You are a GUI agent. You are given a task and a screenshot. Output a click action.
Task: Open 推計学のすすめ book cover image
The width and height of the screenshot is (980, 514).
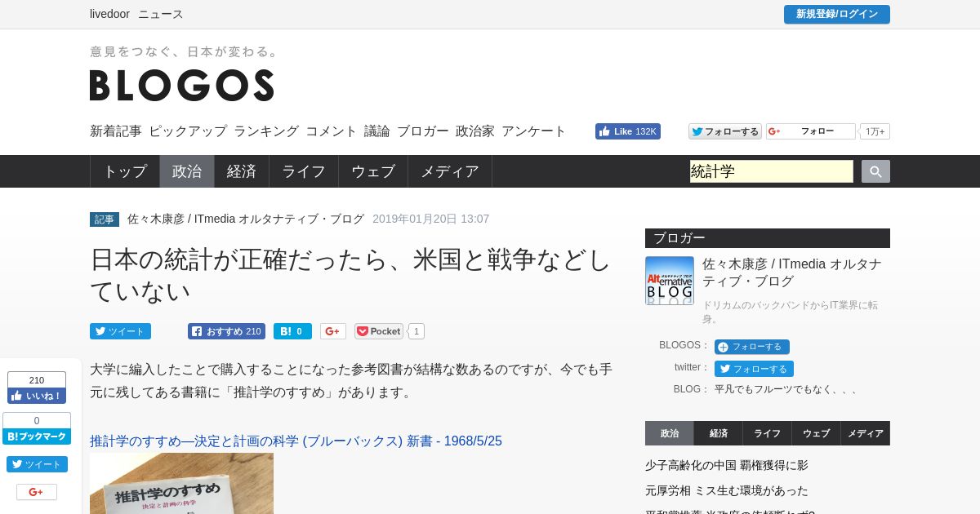[x=181, y=484]
